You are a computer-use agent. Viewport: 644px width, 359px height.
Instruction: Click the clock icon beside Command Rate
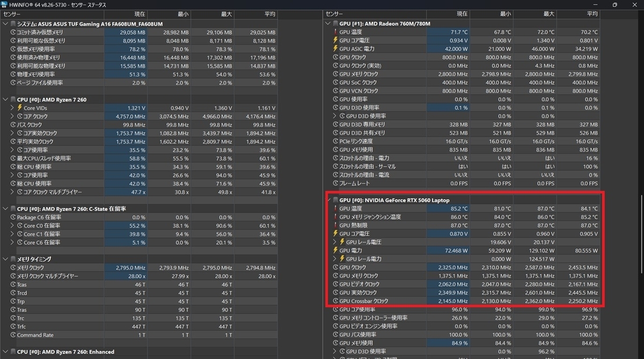click(x=12, y=335)
